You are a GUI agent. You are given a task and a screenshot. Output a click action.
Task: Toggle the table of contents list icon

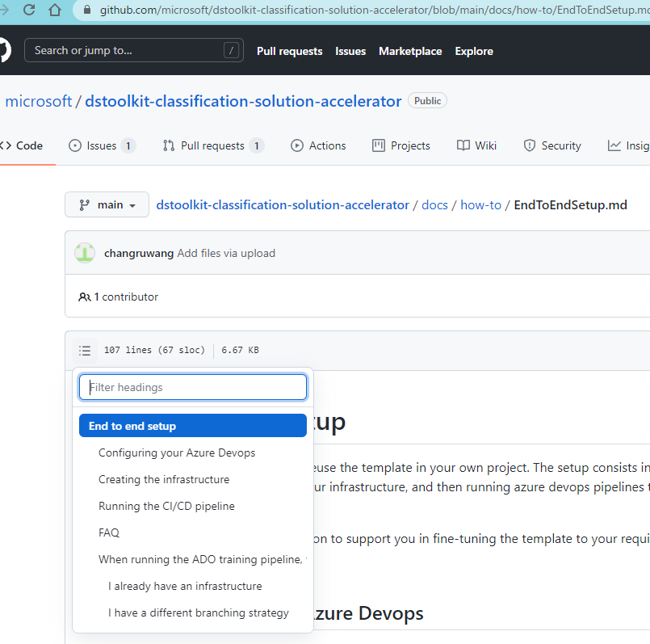coord(85,351)
